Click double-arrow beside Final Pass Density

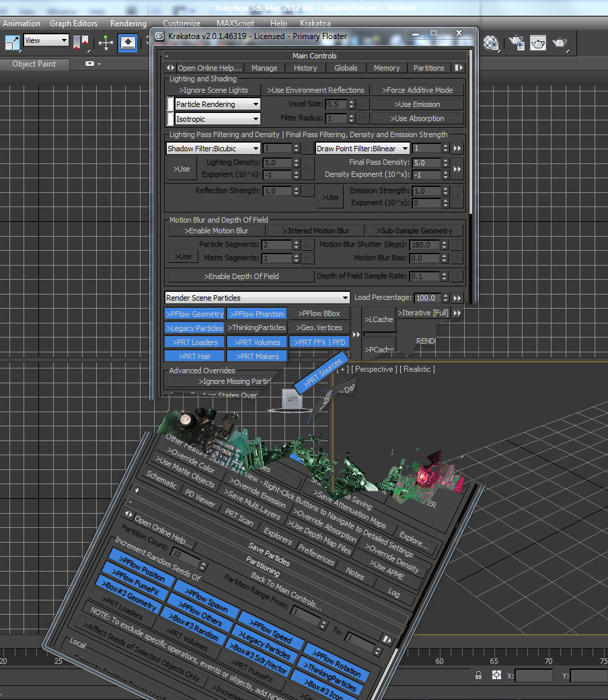pos(457,169)
